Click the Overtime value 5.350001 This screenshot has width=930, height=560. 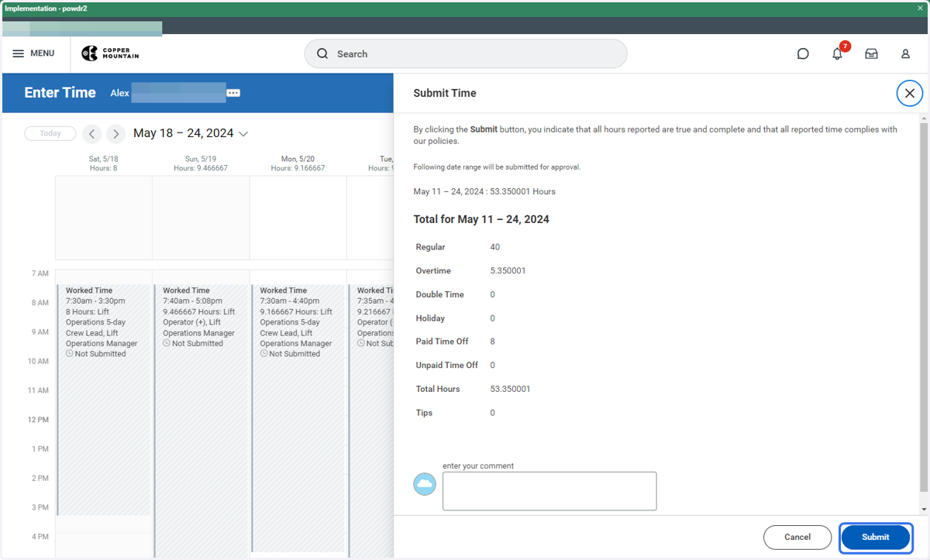tap(508, 271)
